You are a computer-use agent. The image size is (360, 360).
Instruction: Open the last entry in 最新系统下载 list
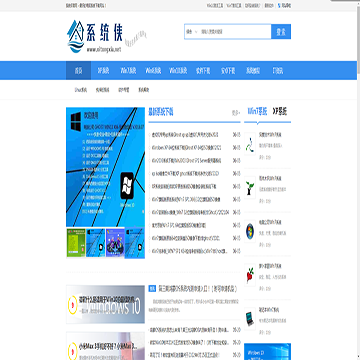189,251
